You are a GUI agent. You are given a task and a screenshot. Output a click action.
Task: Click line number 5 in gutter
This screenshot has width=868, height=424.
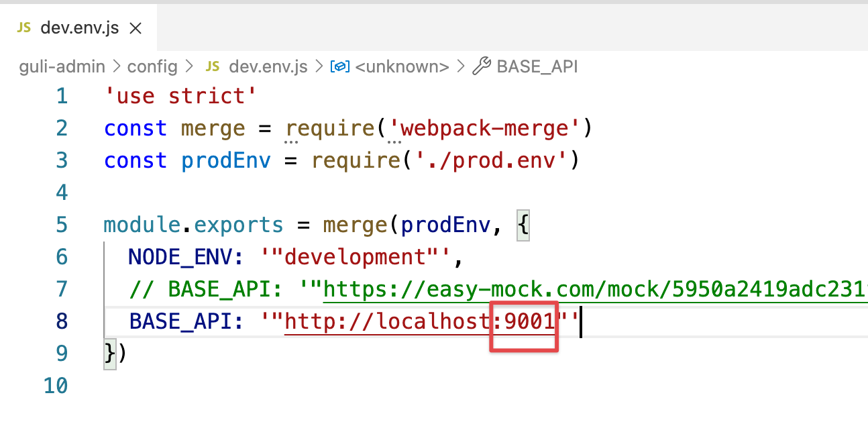(x=62, y=225)
